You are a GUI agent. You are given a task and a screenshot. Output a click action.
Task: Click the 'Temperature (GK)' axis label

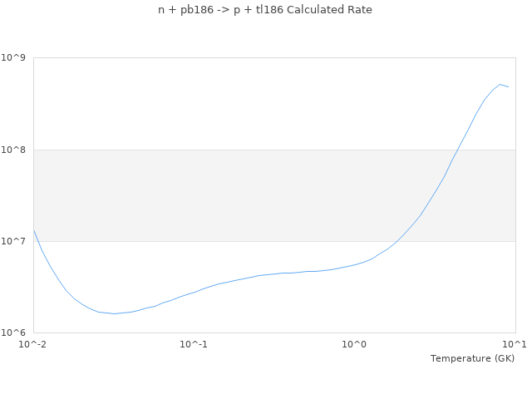coord(472,358)
